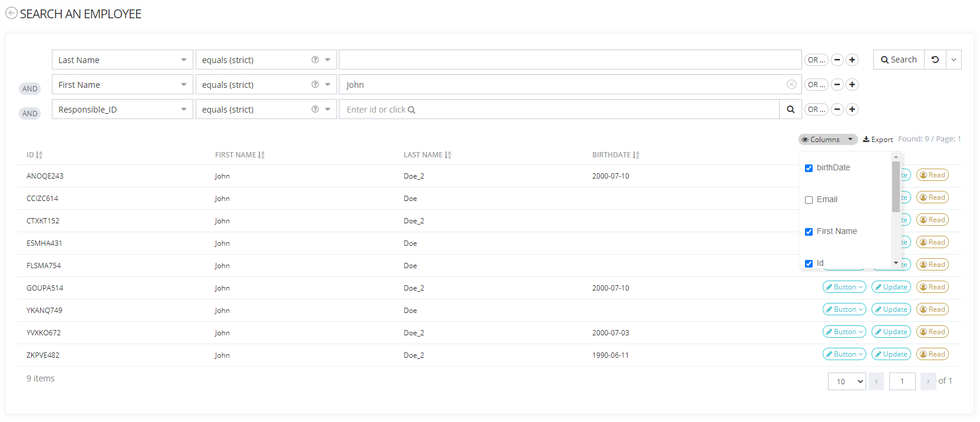Add a filter row after Responsible_ID with plus
Screen dimensions: 980x422
[852, 110]
